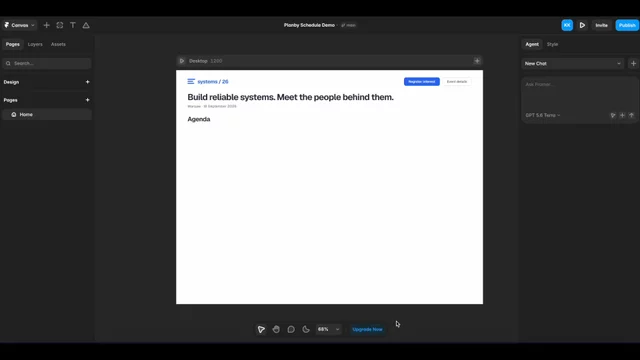Click the Home page icon
Viewport: 640px width, 360px height.
click(14, 115)
